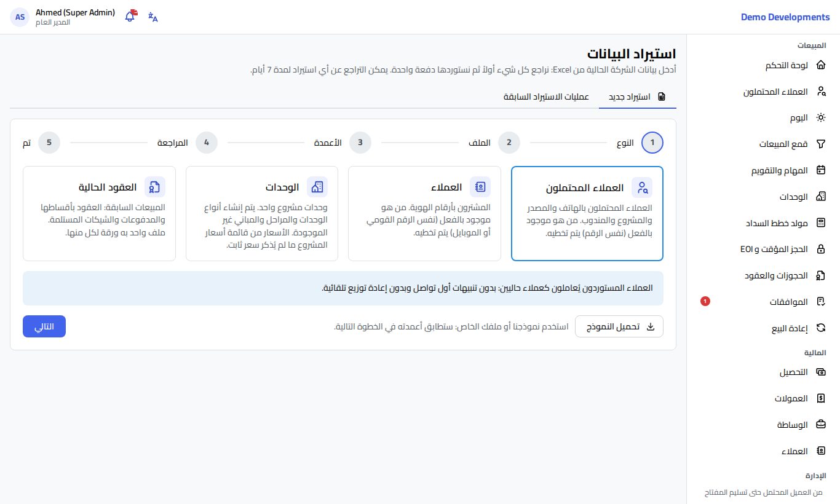Click the AS user avatar

(x=20, y=17)
